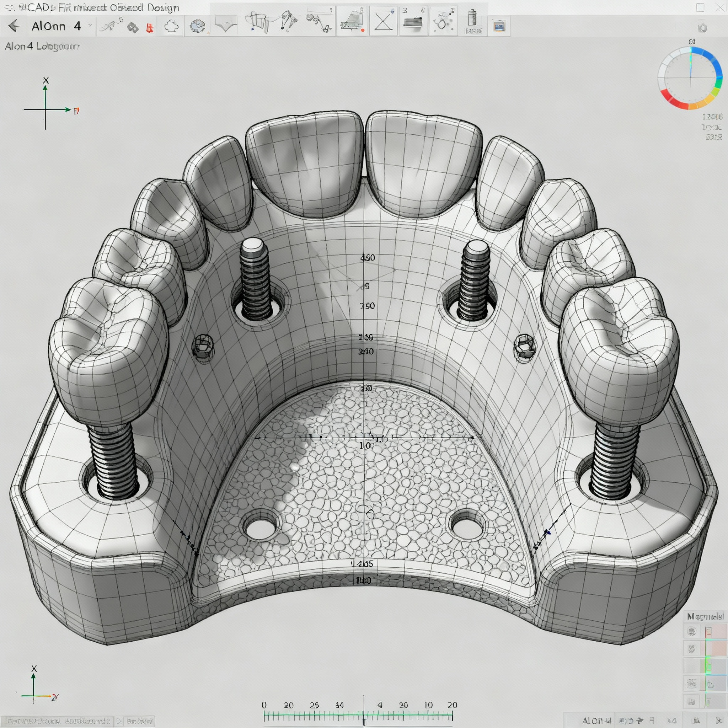Click the cloud outline toolbar icon
This screenshot has height=728, width=728.
click(172, 26)
